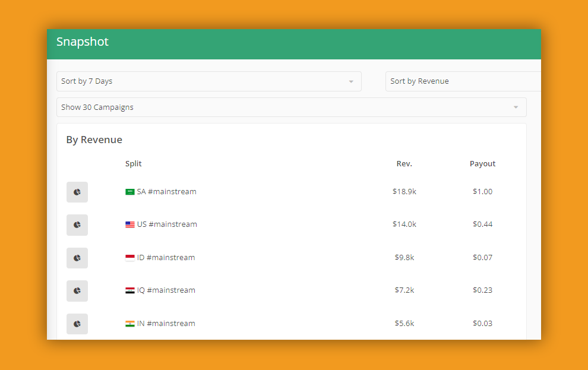Click the Saudi Arabia flag icon
Screen dimensions: 588x370
coord(129,192)
